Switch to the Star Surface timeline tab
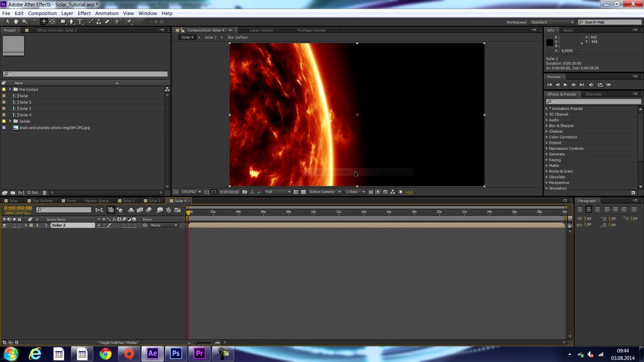 point(42,201)
